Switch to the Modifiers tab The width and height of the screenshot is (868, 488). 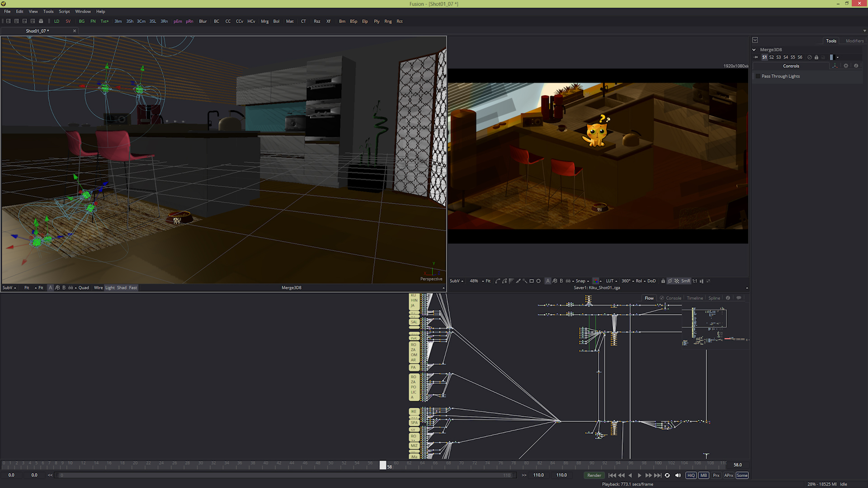854,41
